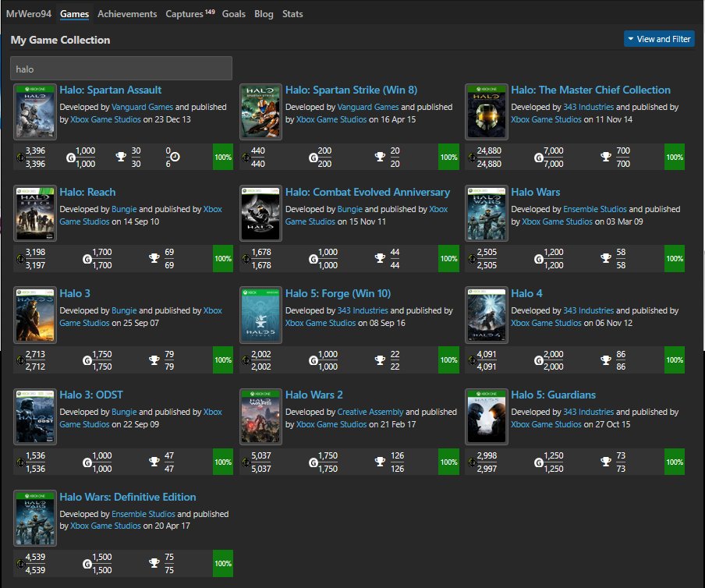Click Halo 5: Forge gamerscore G icon
Screen dimensions: 705x588
[313, 360]
